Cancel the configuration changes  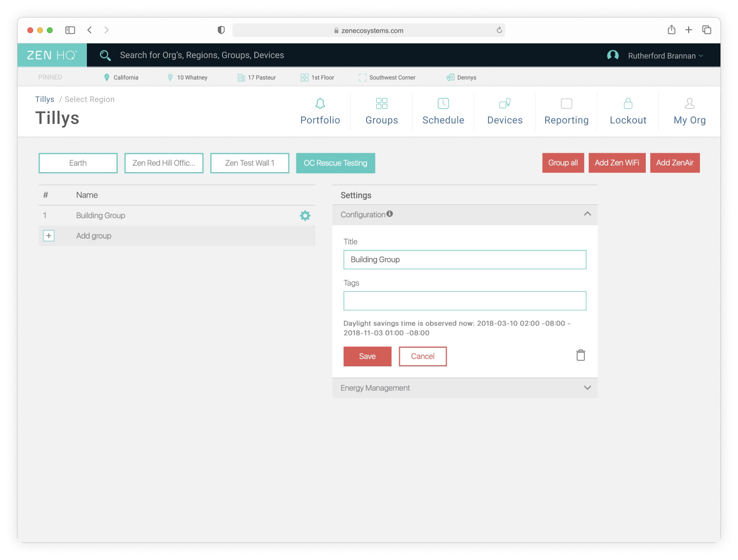click(423, 356)
